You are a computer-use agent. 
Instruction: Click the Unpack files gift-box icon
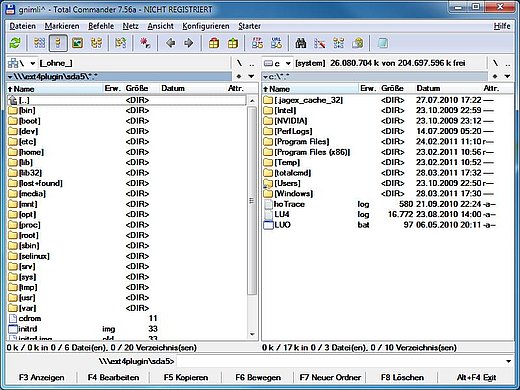[x=233, y=43]
